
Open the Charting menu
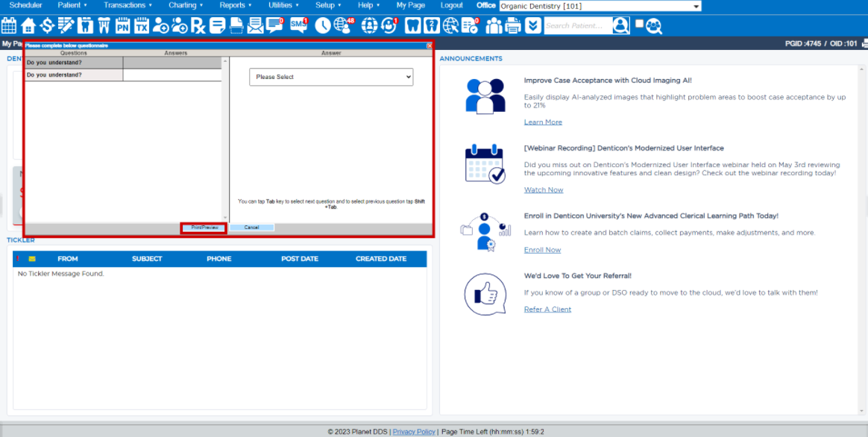coord(186,5)
